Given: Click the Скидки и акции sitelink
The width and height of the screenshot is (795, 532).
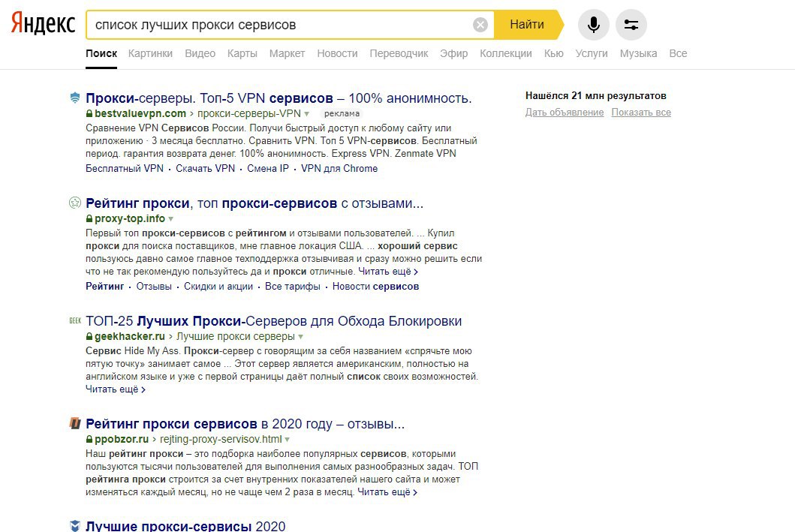Looking at the screenshot, I should 218,287.
